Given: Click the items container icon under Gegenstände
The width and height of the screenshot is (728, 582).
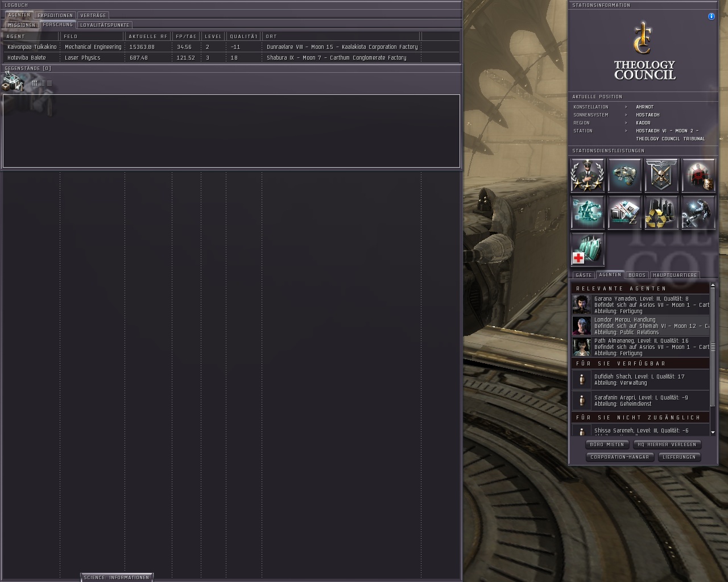Looking at the screenshot, I should 12,83.
